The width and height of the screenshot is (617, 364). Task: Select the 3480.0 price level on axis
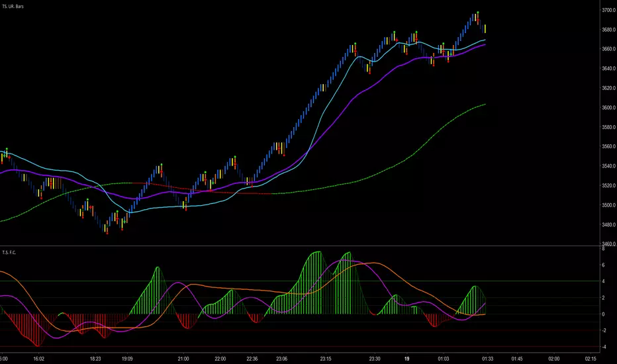tap(602, 224)
